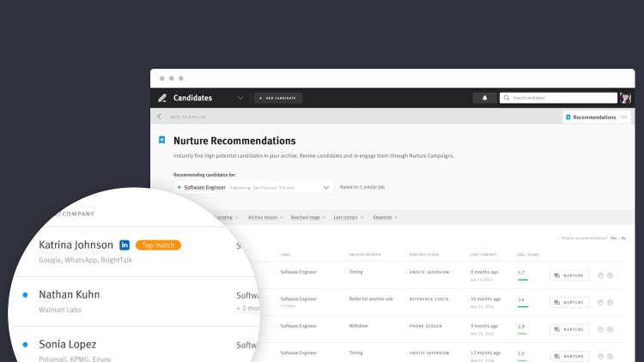Type in the Search candidates field
Viewport: 644px width, 362px height.
coord(558,98)
